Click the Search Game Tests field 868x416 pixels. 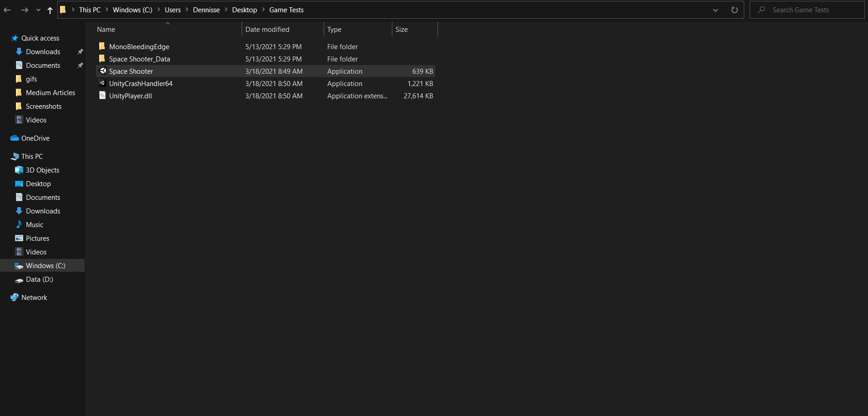click(807, 10)
